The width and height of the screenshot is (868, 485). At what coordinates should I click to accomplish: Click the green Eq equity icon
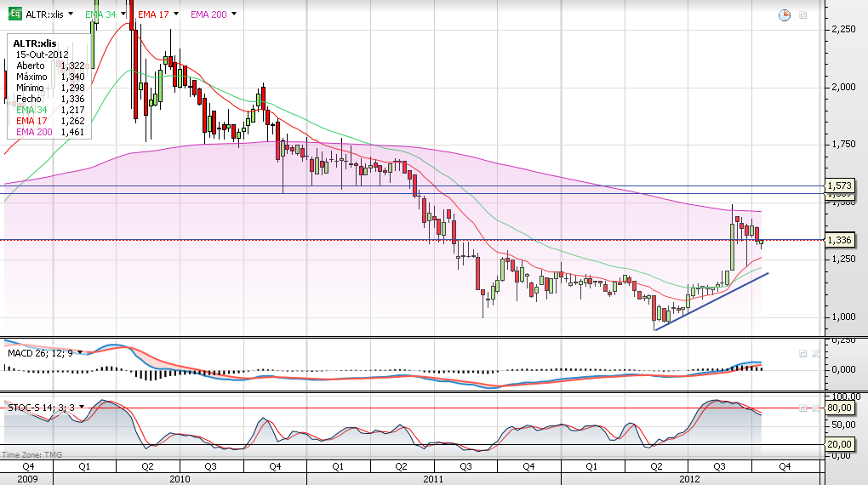[x=15, y=14]
